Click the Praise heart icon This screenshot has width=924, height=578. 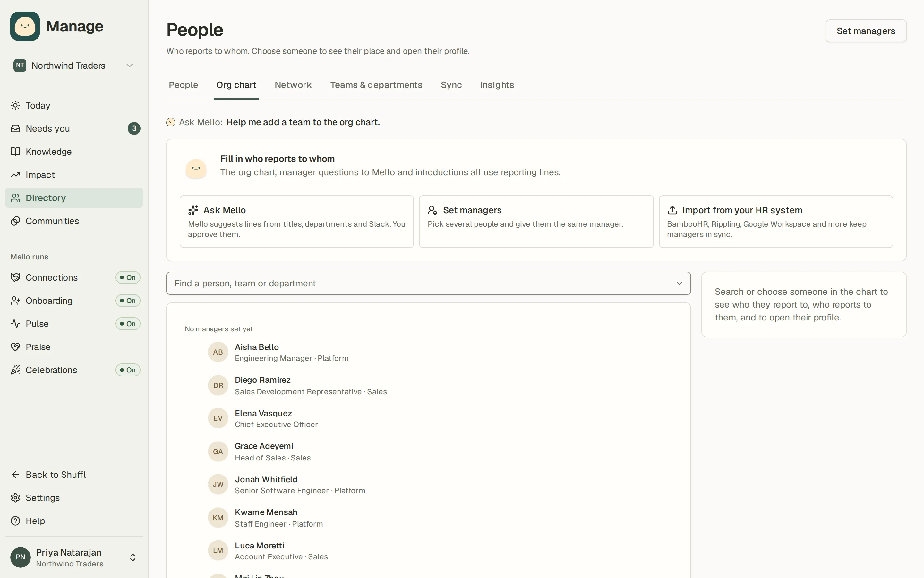tap(15, 347)
